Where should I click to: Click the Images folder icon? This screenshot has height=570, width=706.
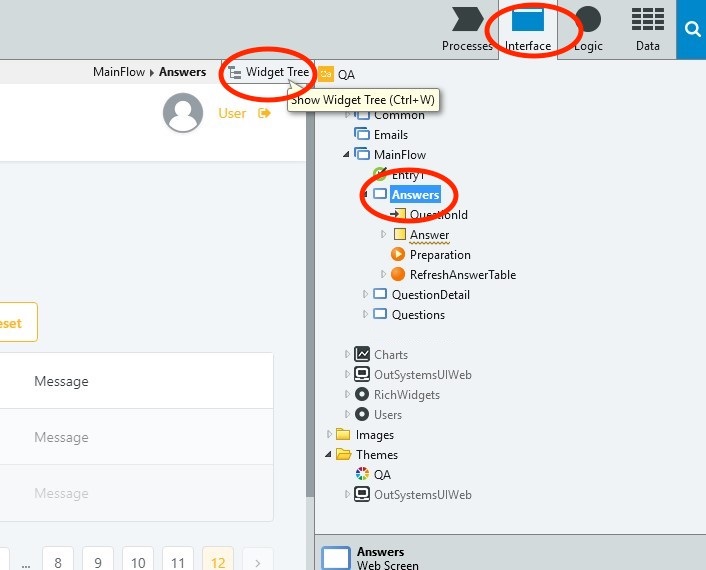[x=344, y=434]
